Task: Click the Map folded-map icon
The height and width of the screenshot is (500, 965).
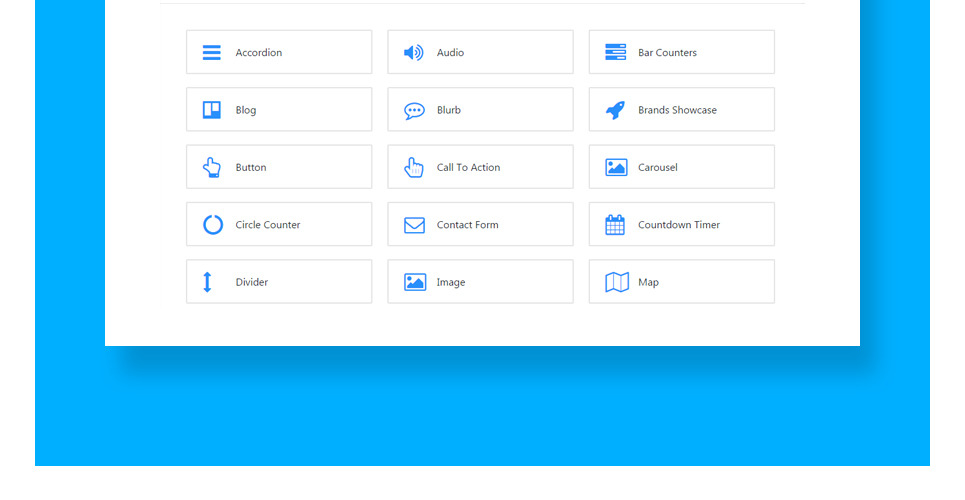Action: [616, 282]
